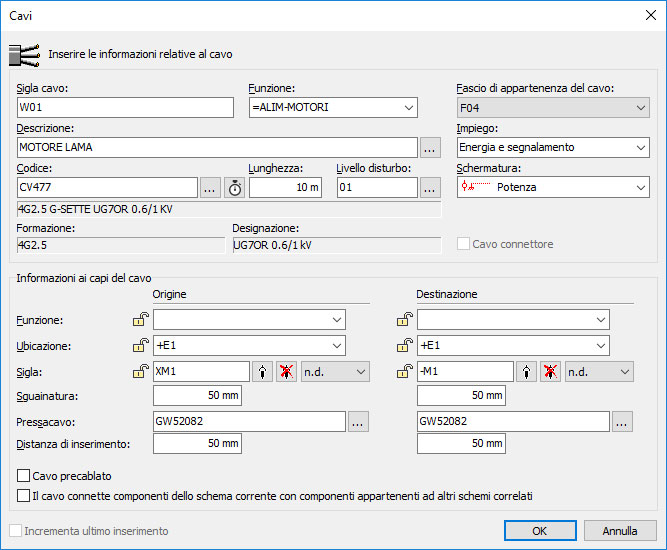Image resolution: width=667 pixels, height=550 pixels.
Task: Click the Origine column heading
Action: 169,294
